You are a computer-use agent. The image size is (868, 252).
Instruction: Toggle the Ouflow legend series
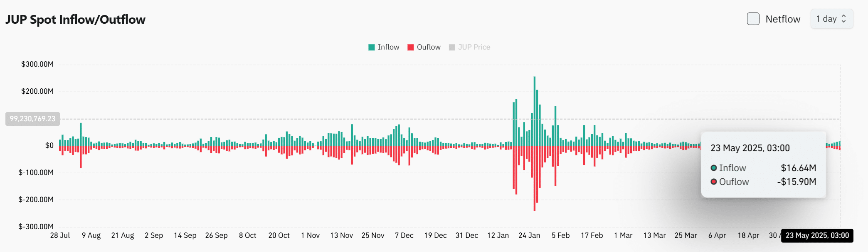point(424,47)
